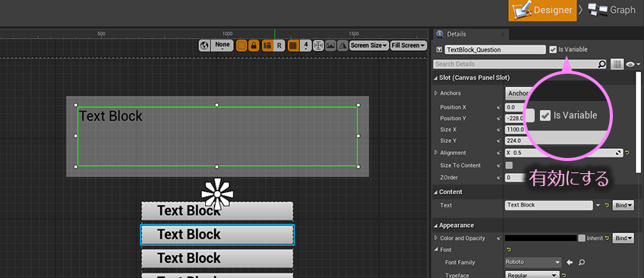The width and height of the screenshot is (644, 278).
Task: Open the None culture dropdown
Action: click(223, 46)
